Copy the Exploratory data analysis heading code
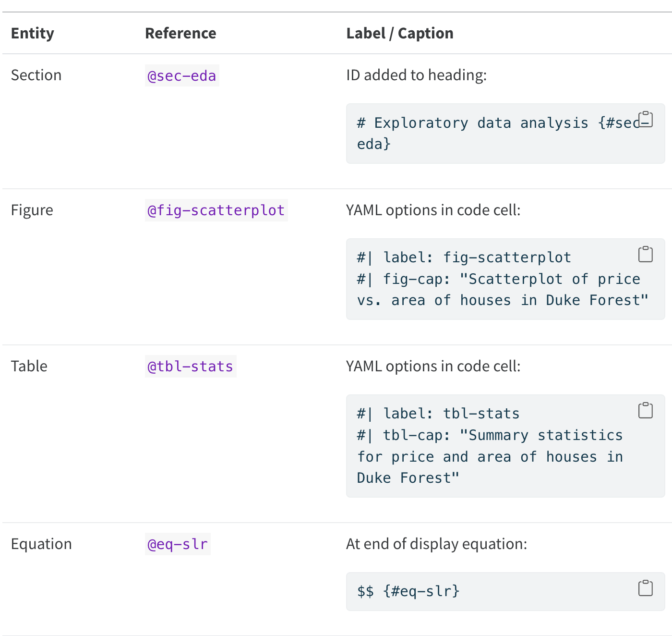The image size is (672, 636). (x=646, y=119)
